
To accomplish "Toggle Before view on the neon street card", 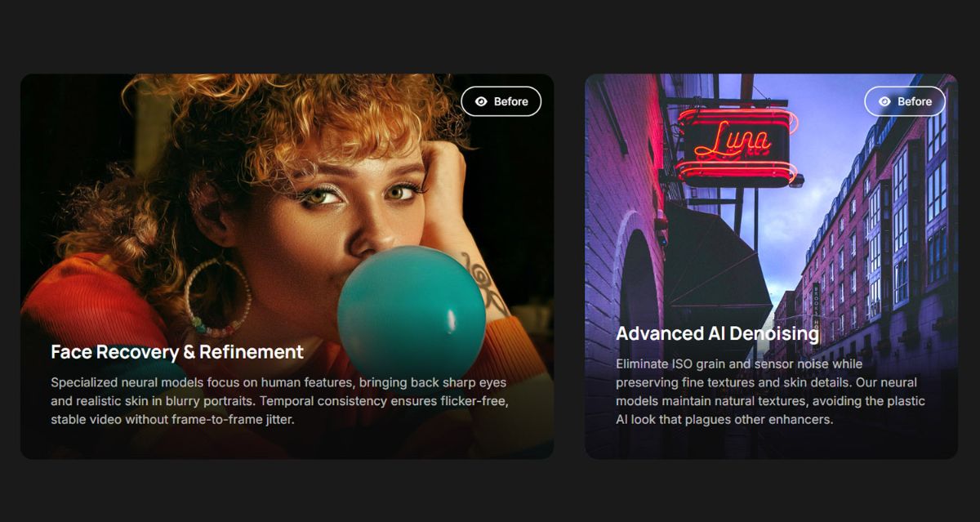I will (x=905, y=101).
